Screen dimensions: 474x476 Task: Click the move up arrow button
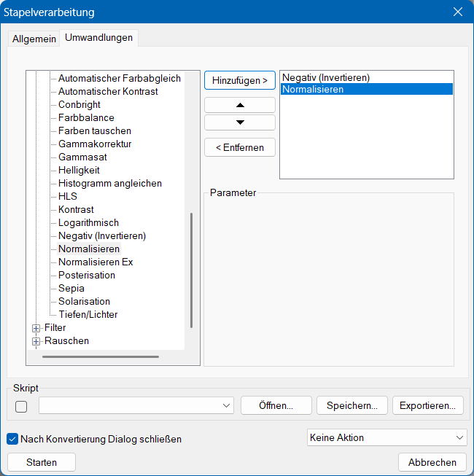click(x=240, y=105)
